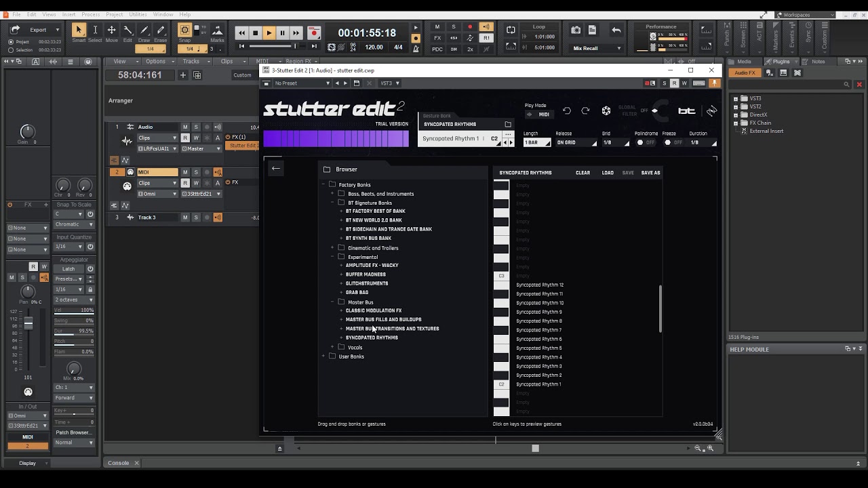Toggle Palindrome off switch

[646, 142]
